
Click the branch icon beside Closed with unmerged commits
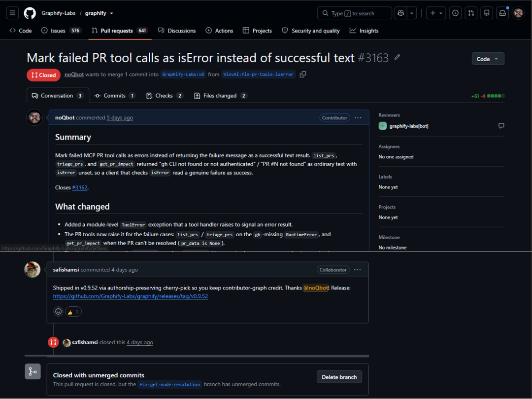pyautogui.click(x=33, y=371)
